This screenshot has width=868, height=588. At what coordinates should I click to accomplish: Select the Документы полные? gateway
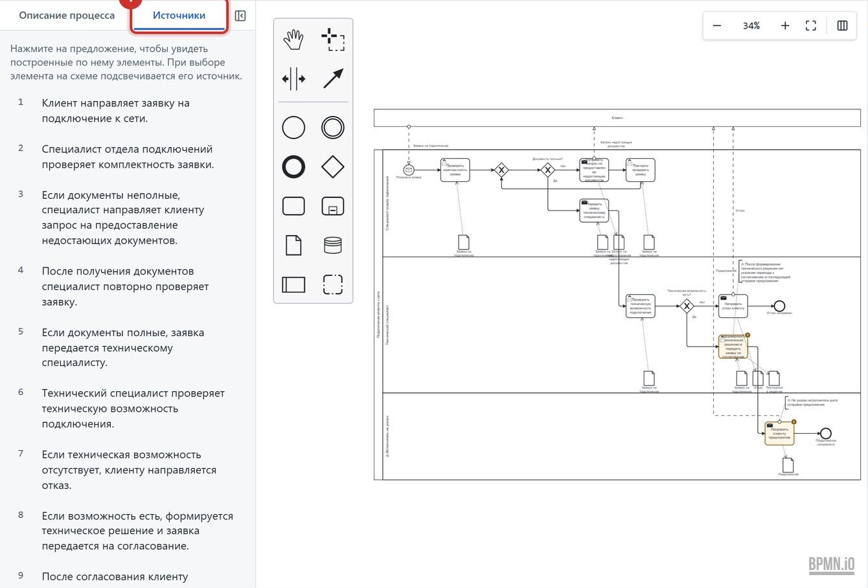[548, 170]
